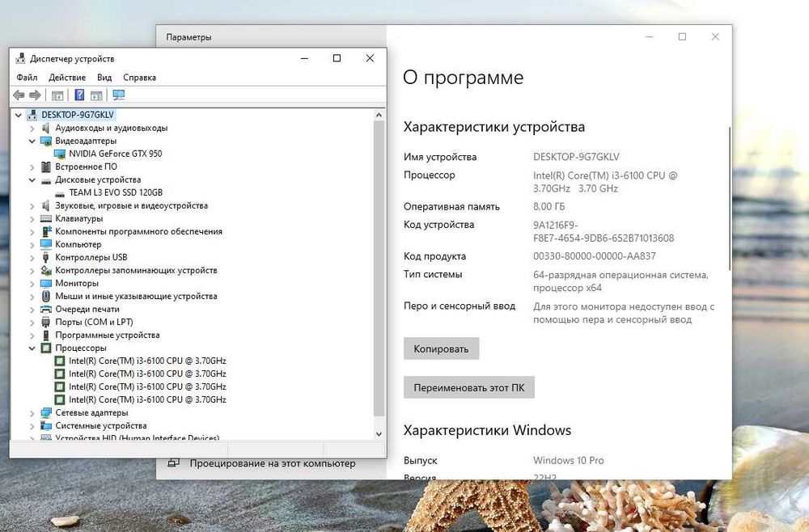
Task: Click the Windows 10 Pro edition value
Action: click(569, 460)
